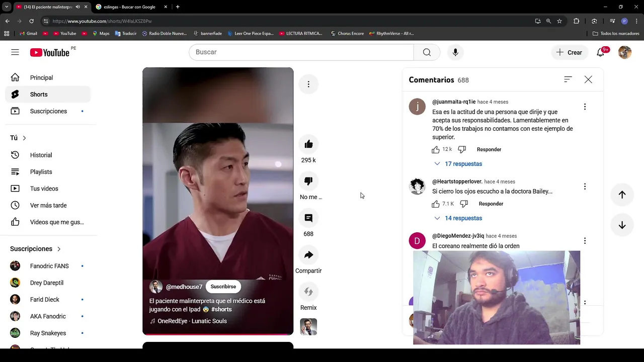The image size is (644, 362).
Task: Expand 17 respuestas replies
Action: coord(458,164)
